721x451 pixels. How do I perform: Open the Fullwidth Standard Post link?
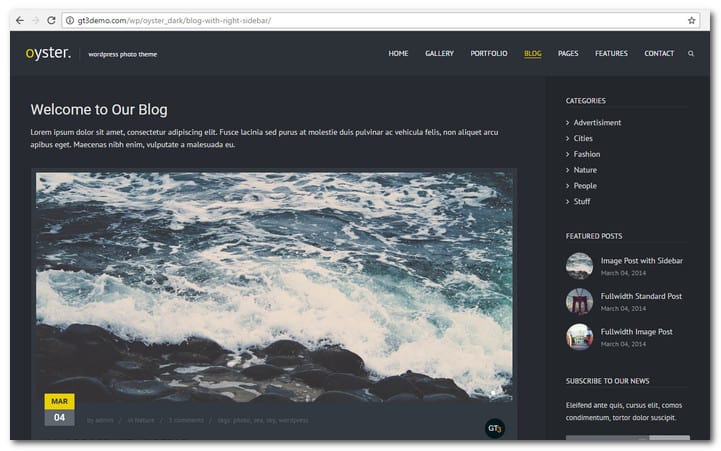(641, 296)
